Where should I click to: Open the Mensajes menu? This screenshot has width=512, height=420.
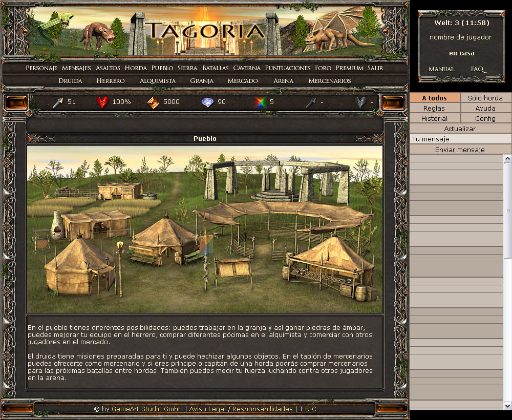[76, 68]
